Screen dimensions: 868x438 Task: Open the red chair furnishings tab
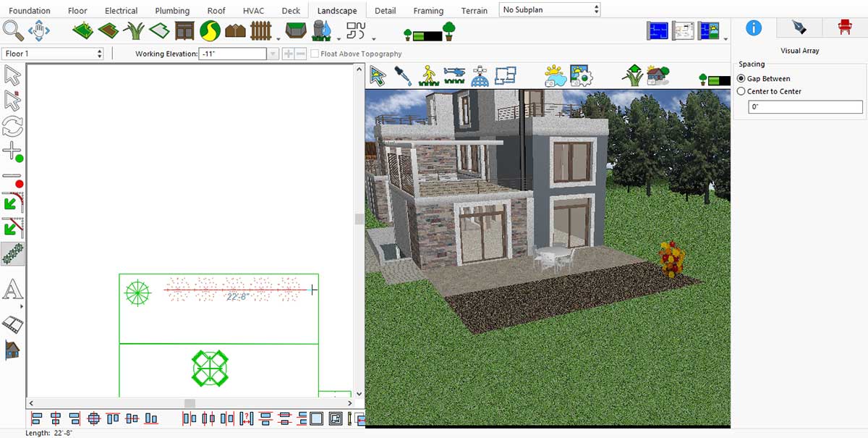pos(844,28)
